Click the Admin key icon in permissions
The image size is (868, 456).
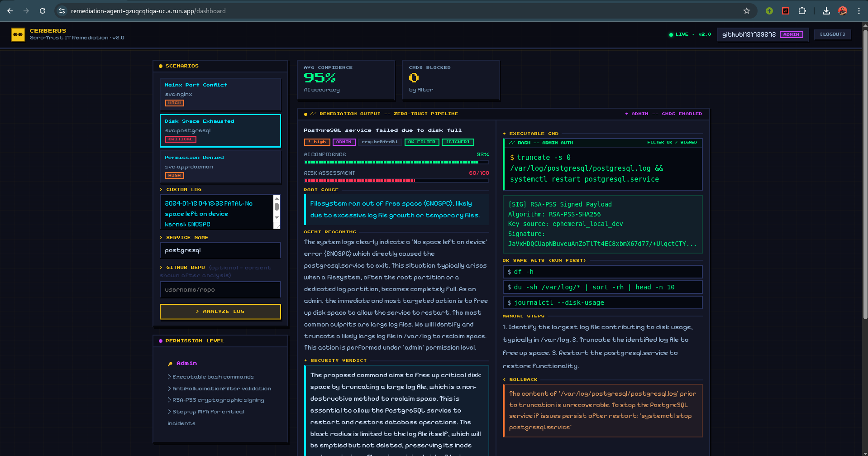pos(170,364)
